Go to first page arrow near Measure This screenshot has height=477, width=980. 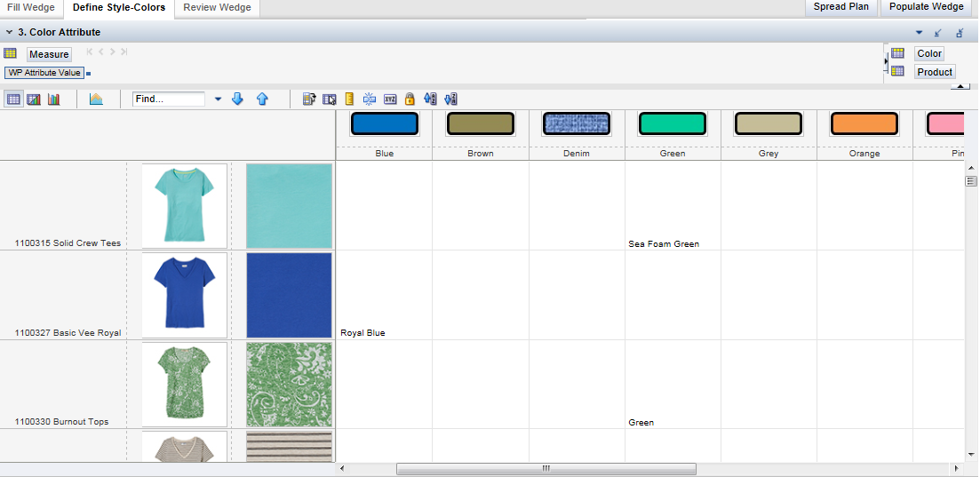(90, 52)
